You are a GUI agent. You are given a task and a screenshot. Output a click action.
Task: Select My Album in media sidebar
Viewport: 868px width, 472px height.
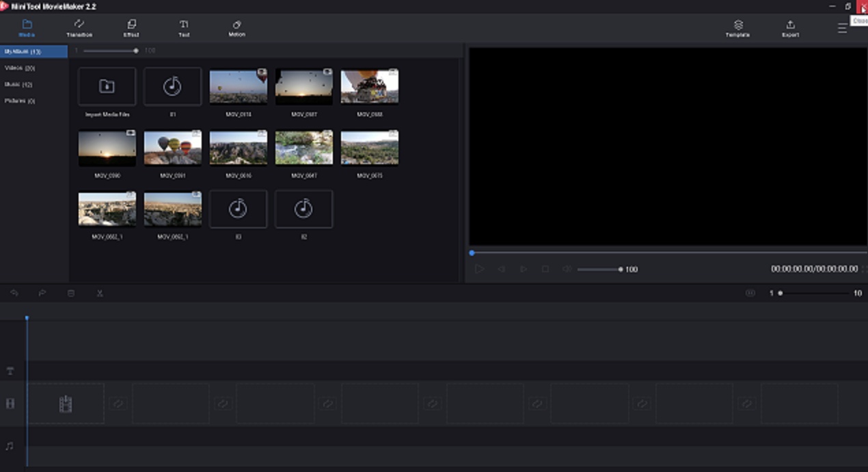point(34,51)
